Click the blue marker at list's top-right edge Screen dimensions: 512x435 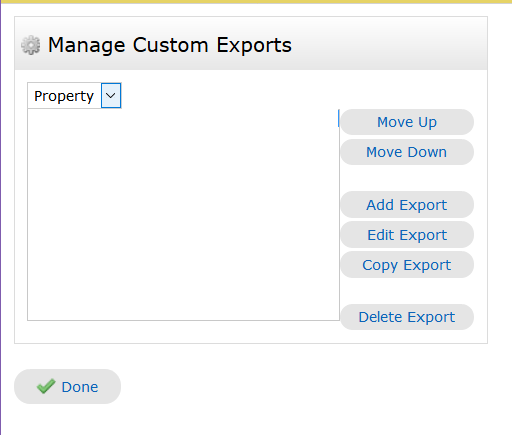[x=339, y=118]
